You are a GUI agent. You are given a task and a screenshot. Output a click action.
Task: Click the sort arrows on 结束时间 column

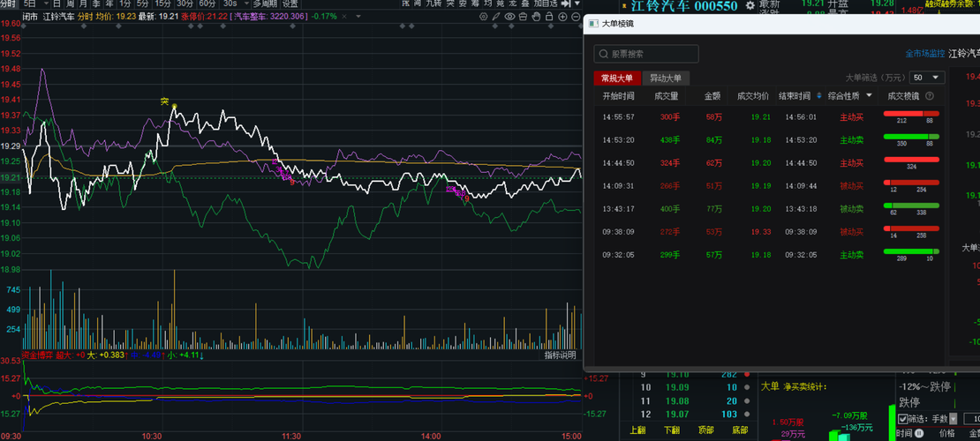point(819,95)
